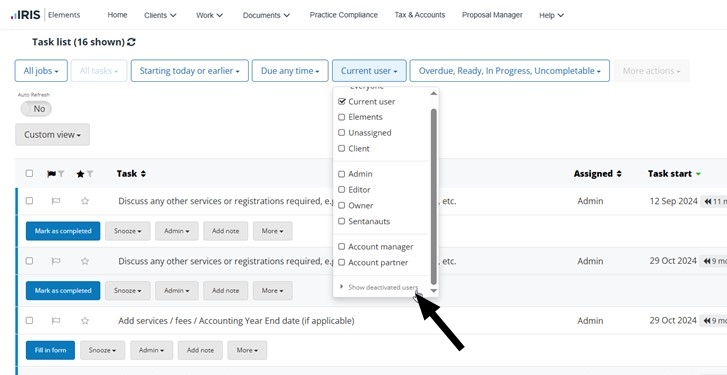Mark the 29 Oct 2024 Discuss task as completed
Viewport: 727px width, 375px height.
pos(63,291)
